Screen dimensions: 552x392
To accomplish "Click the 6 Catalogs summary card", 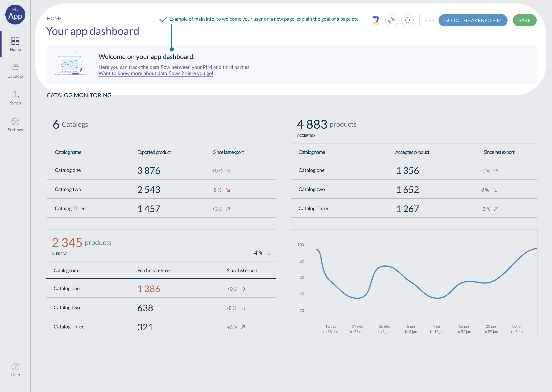I will (161, 124).
